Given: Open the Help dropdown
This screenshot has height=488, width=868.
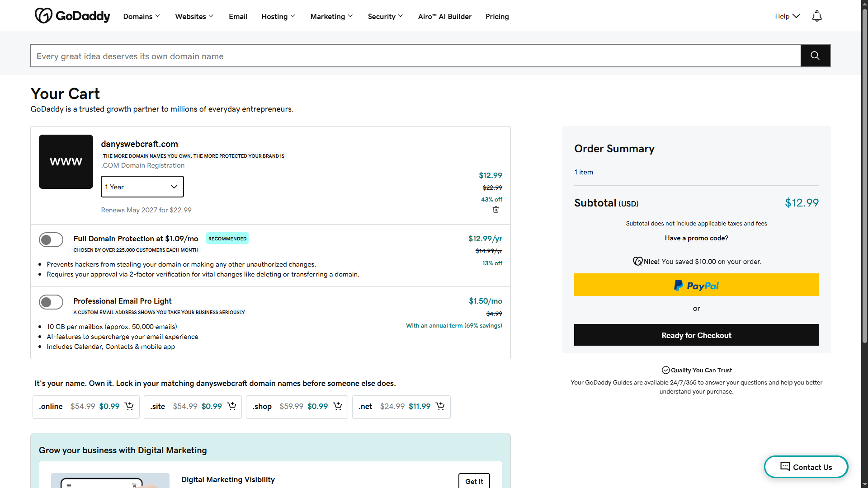Looking at the screenshot, I should tap(788, 16).
